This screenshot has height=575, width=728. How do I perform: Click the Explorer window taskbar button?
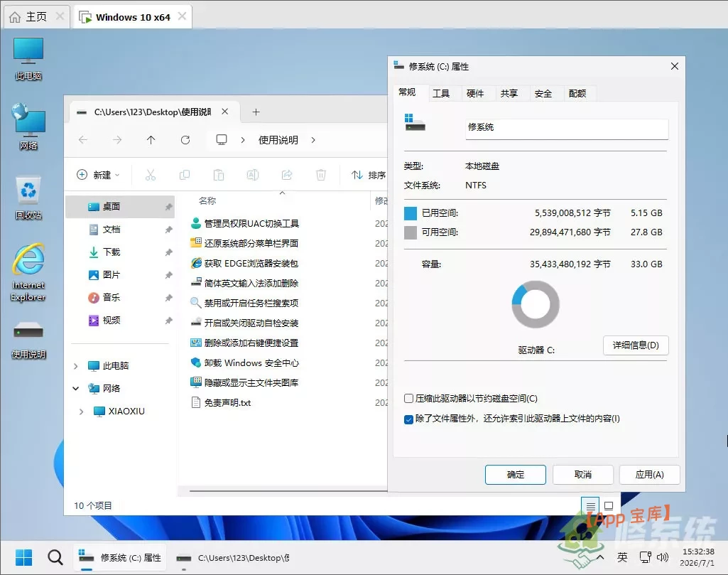click(x=232, y=557)
